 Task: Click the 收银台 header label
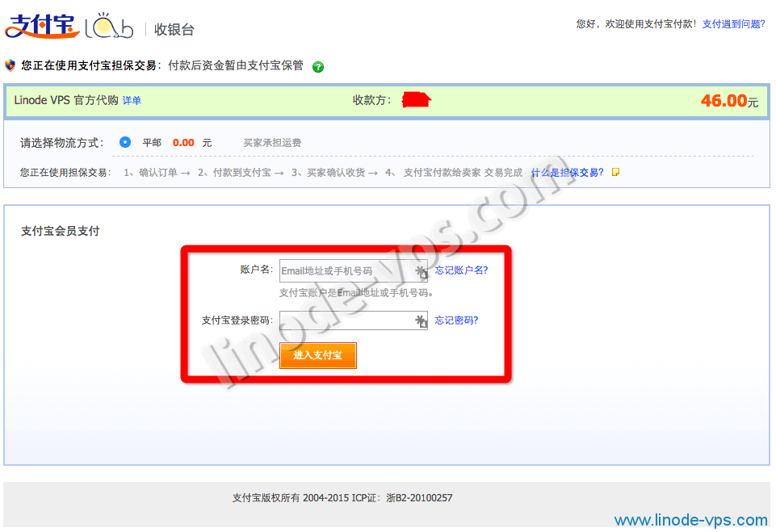(x=174, y=30)
